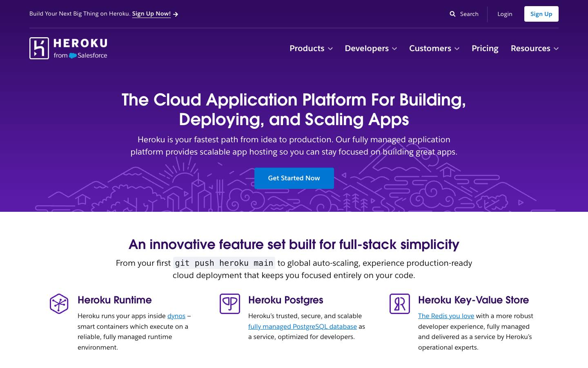The image size is (588, 368).
Task: Select the Heroku Postgres heading
Action: coord(286,300)
